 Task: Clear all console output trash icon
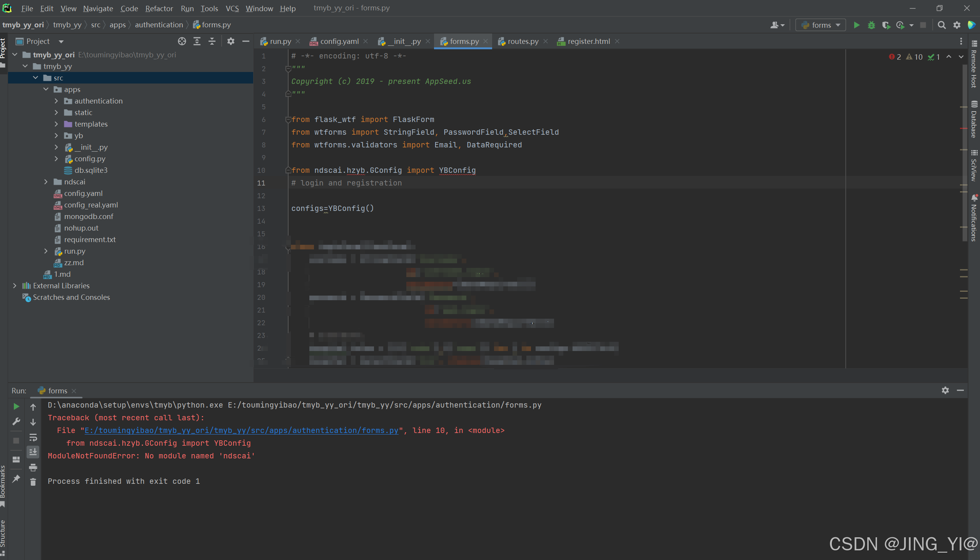(x=33, y=482)
